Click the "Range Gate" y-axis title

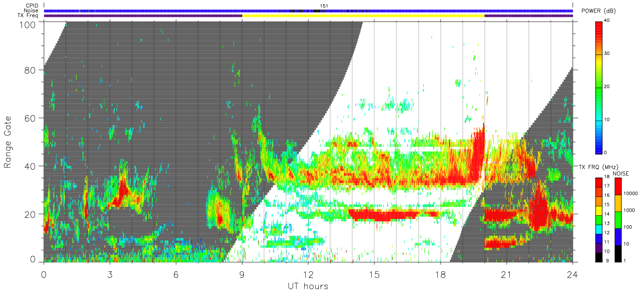[x=8, y=142]
